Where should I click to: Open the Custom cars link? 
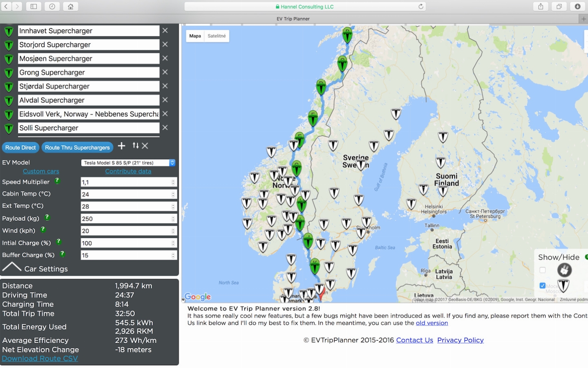(x=41, y=171)
